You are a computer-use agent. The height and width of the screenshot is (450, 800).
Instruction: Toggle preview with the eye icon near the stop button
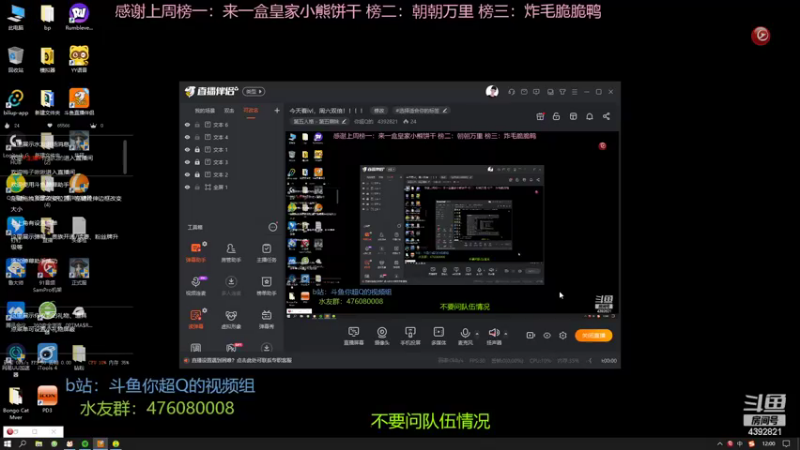click(x=547, y=335)
